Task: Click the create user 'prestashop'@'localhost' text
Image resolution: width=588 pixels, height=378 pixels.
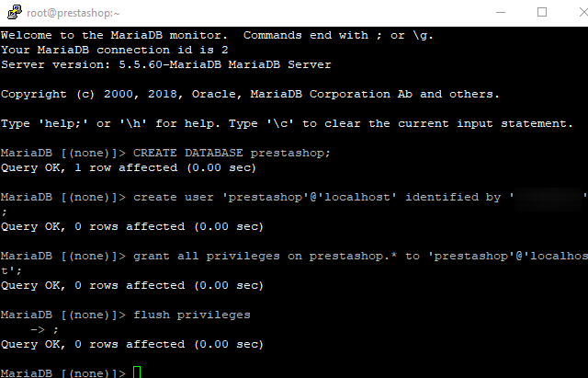Action: pos(266,197)
